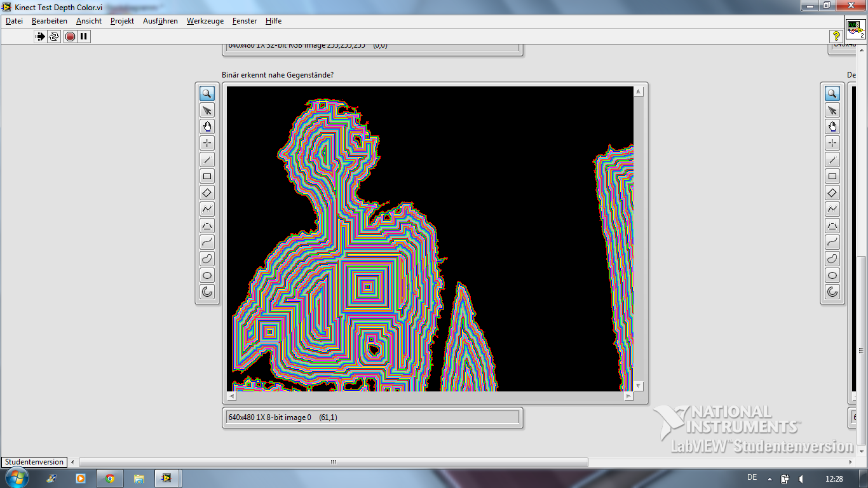The width and height of the screenshot is (868, 488).
Task: Open Windows Explorer from the taskbar
Action: click(139, 478)
